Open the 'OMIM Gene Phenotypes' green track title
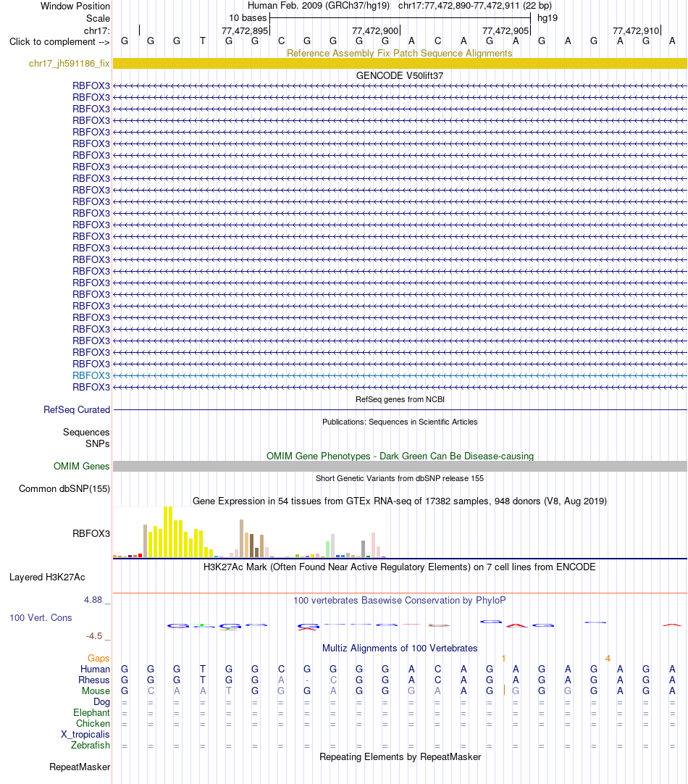 pos(400,456)
